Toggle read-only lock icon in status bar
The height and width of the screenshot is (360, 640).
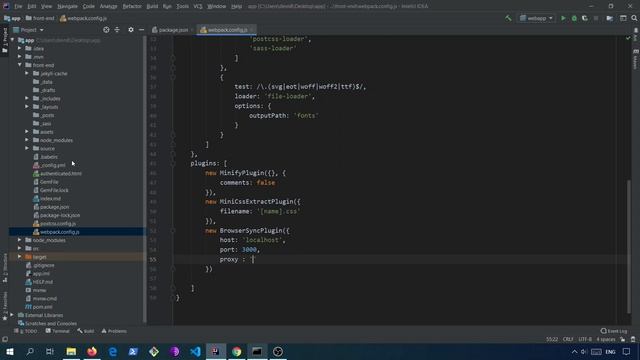(622, 339)
